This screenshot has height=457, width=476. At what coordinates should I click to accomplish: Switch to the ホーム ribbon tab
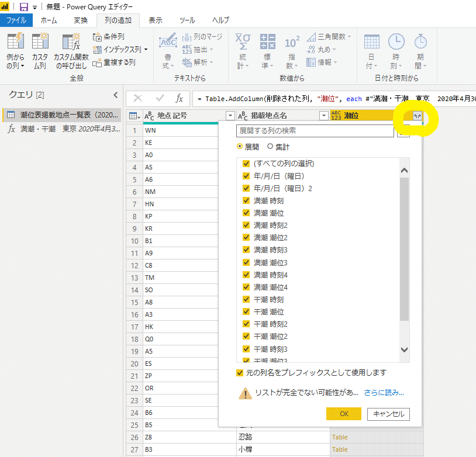48,19
